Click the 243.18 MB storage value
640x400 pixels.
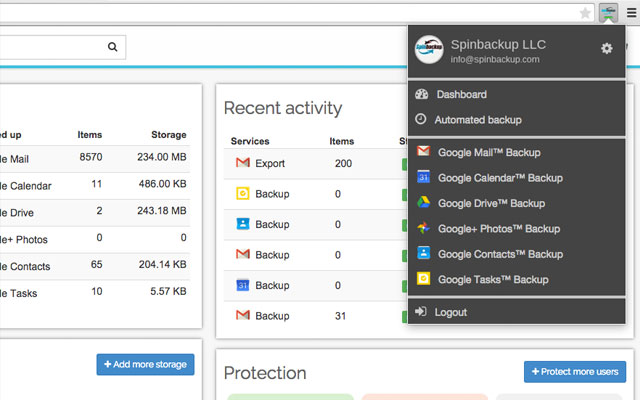pyautogui.click(x=162, y=211)
